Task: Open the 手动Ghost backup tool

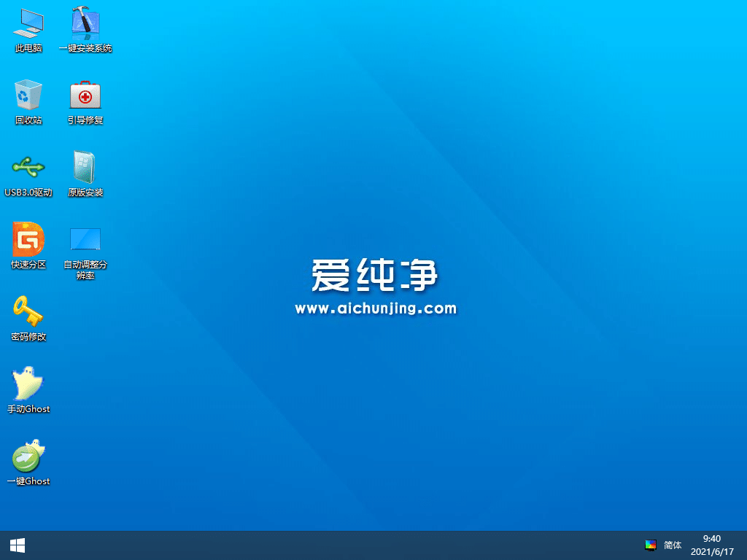Action: click(28, 383)
